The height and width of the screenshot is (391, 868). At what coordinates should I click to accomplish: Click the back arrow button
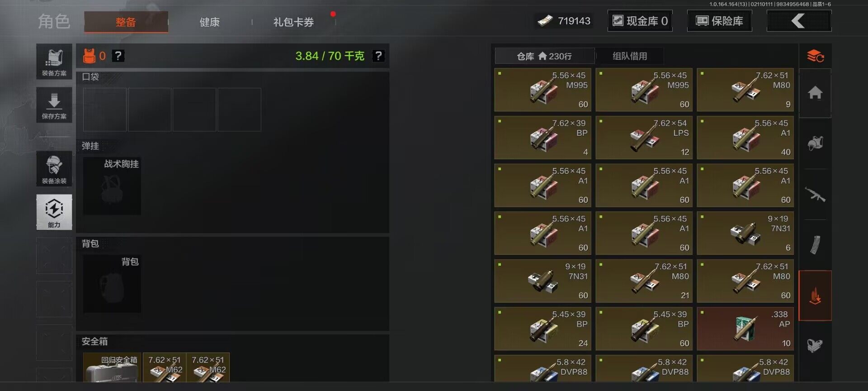click(x=799, y=21)
